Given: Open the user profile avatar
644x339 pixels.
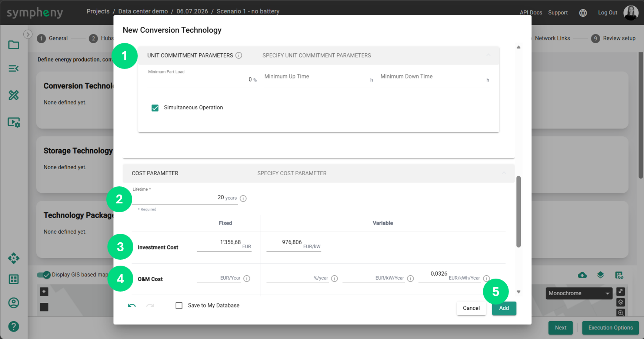Looking at the screenshot, I should (x=631, y=13).
